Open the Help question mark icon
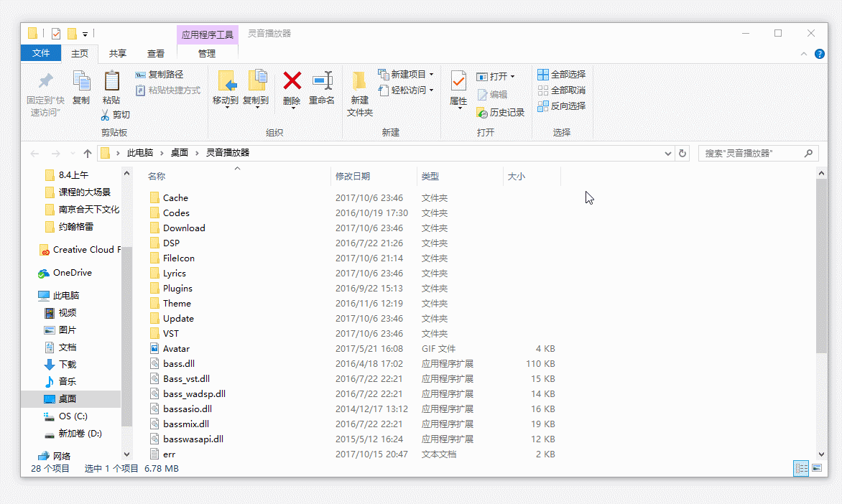 pos(820,54)
